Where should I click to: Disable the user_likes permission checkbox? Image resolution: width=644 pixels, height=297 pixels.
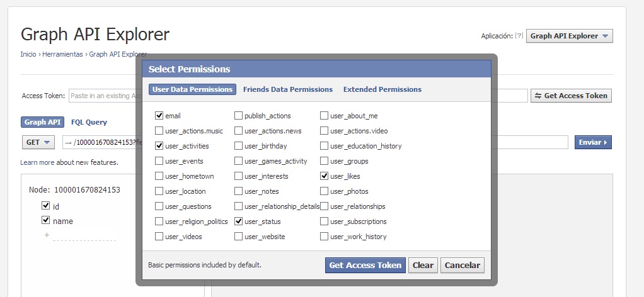(x=324, y=176)
